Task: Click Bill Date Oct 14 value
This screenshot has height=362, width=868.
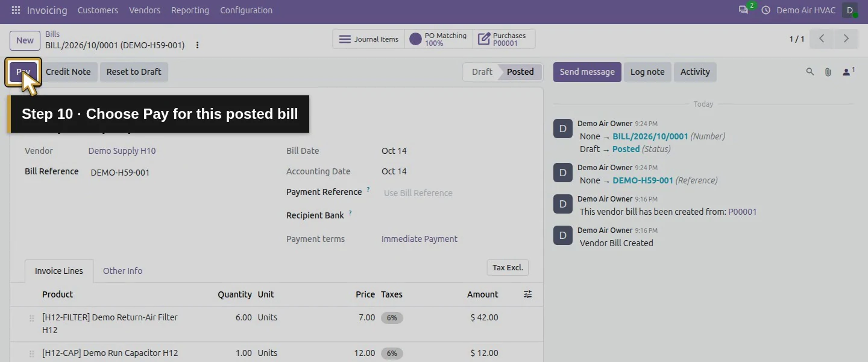Action: click(x=394, y=151)
